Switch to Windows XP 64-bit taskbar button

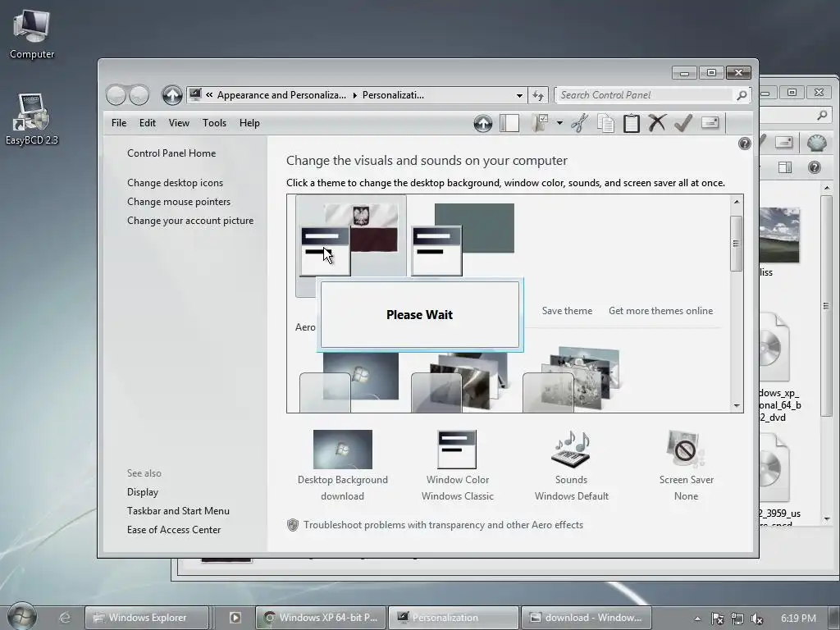(x=321, y=618)
